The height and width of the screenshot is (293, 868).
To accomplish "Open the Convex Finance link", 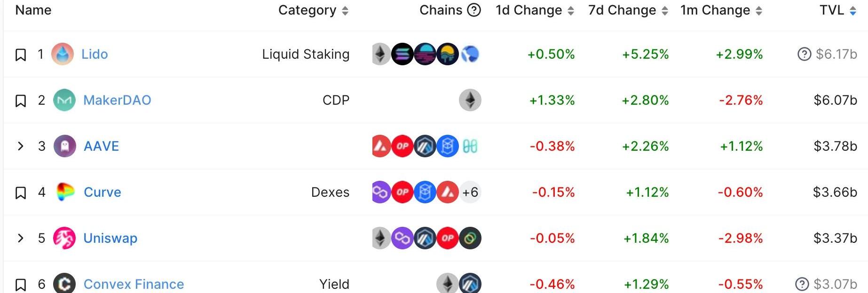I will pos(134,284).
